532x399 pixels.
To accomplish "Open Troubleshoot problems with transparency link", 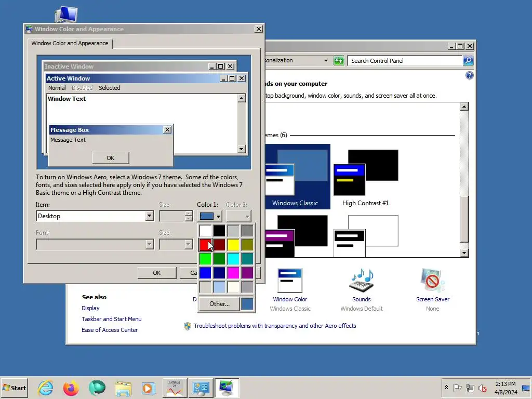I will [x=275, y=326].
